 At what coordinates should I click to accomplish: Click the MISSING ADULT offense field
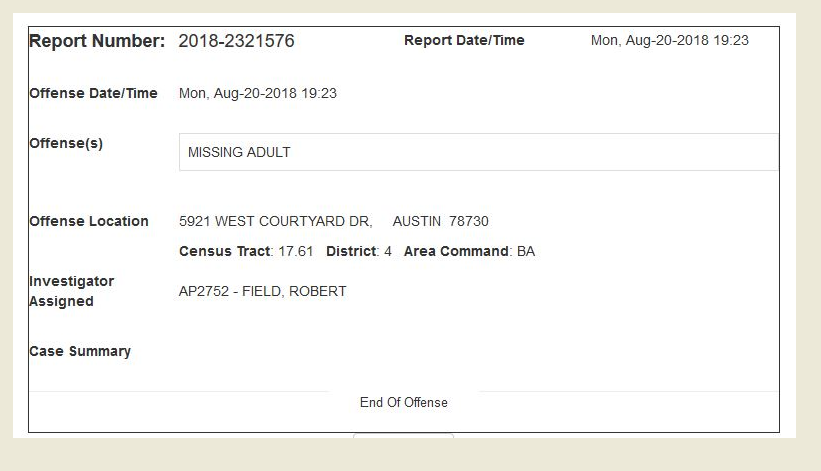(478, 153)
